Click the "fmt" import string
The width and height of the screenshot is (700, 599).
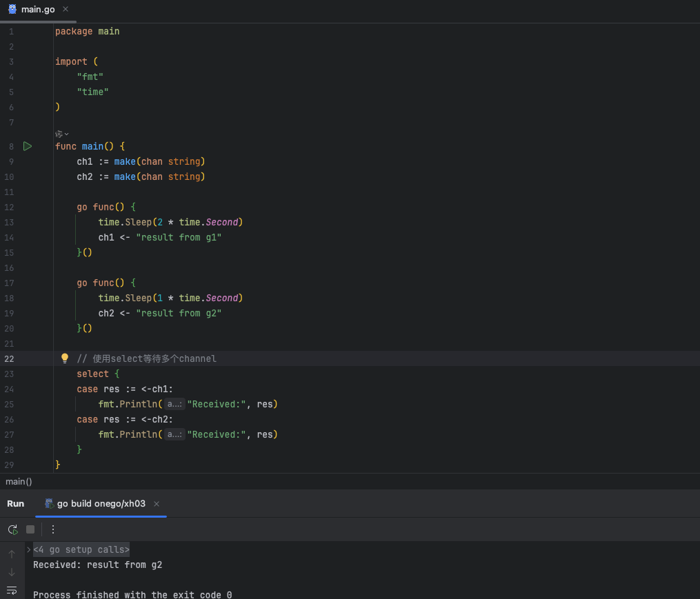[x=90, y=77]
